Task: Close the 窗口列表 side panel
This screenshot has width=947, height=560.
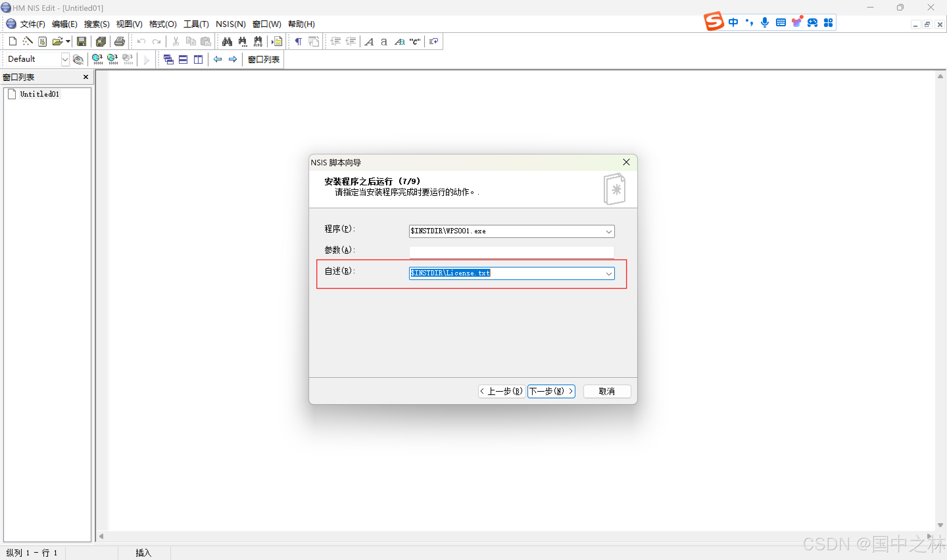Action: pos(86,77)
